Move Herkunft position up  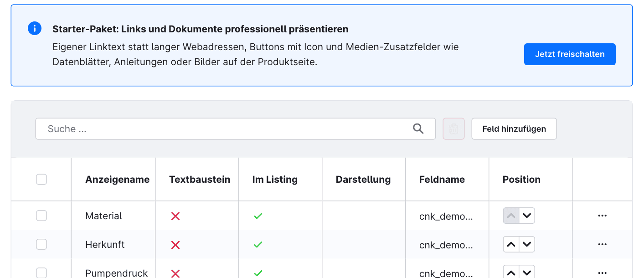[x=511, y=244]
